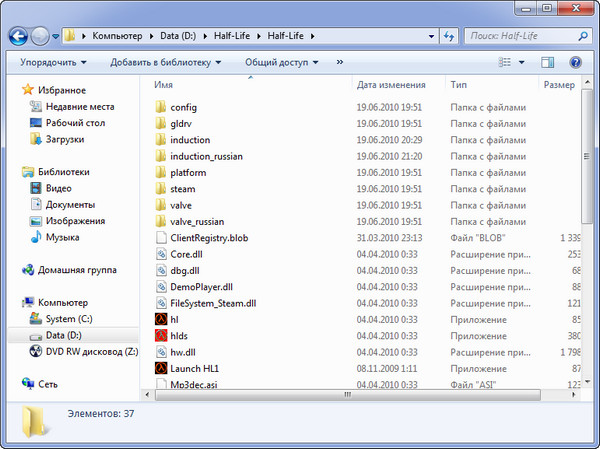This screenshot has height=449, width=600.
Task: Open the Видео library
Action: (59, 188)
